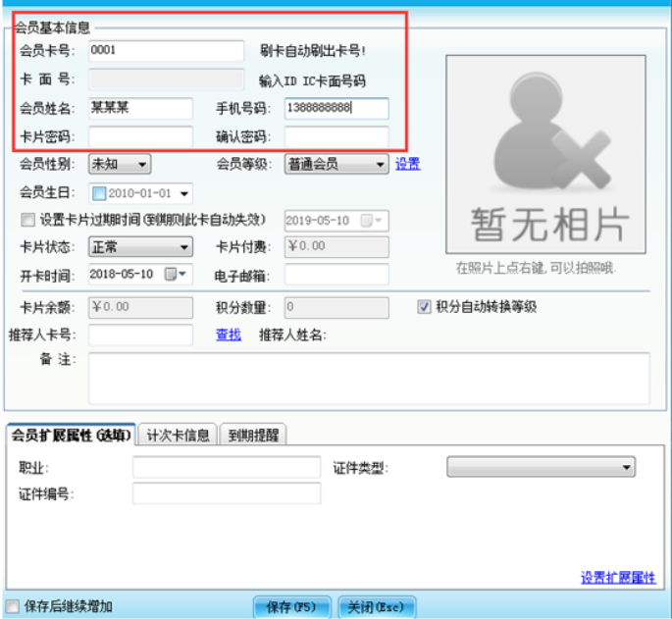Viewport: 672px width, 619px height.
Task: Click the 推荐人卡号 input field
Action: 140,335
